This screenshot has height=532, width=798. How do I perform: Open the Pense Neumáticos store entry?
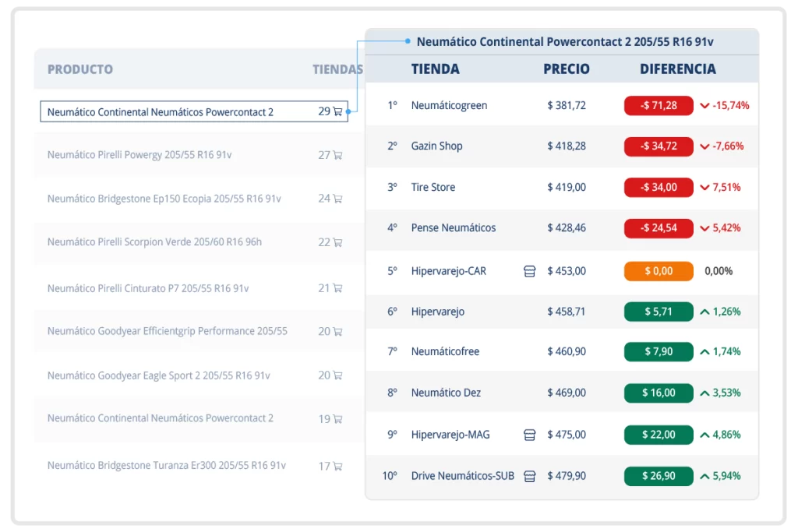coord(454,228)
